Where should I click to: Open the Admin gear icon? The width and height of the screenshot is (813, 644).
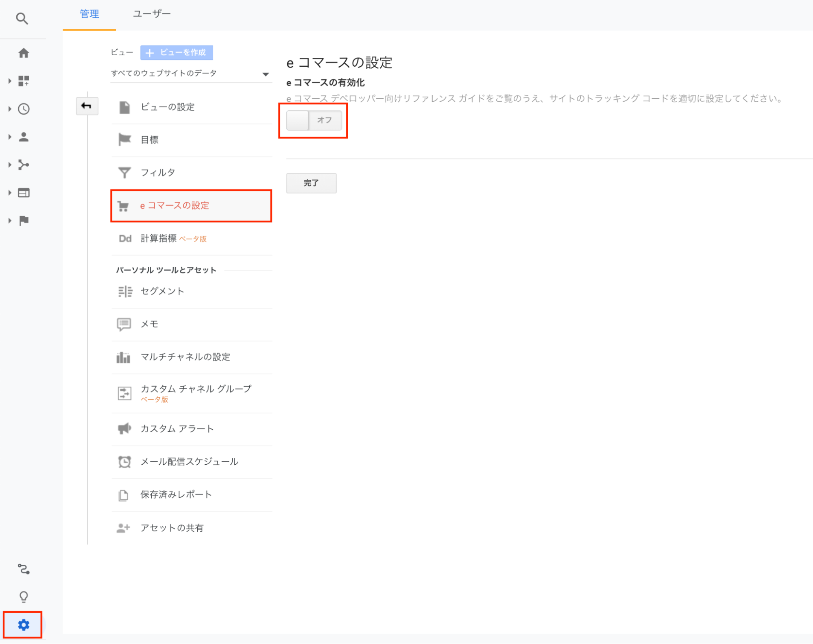pos(24,625)
